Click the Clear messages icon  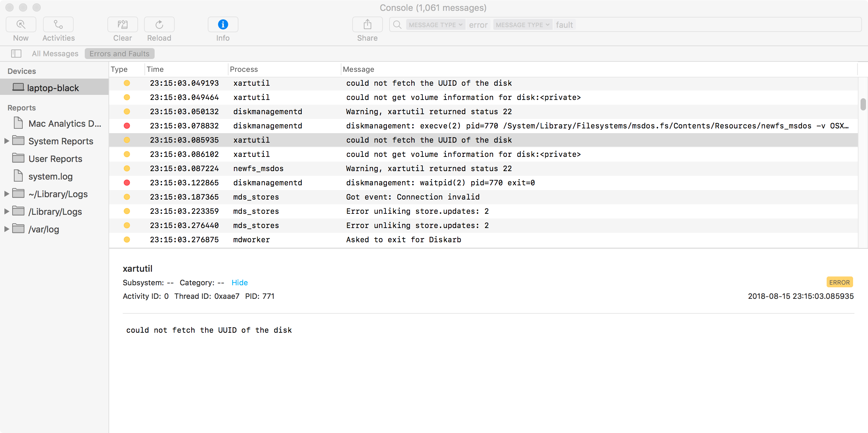(122, 25)
